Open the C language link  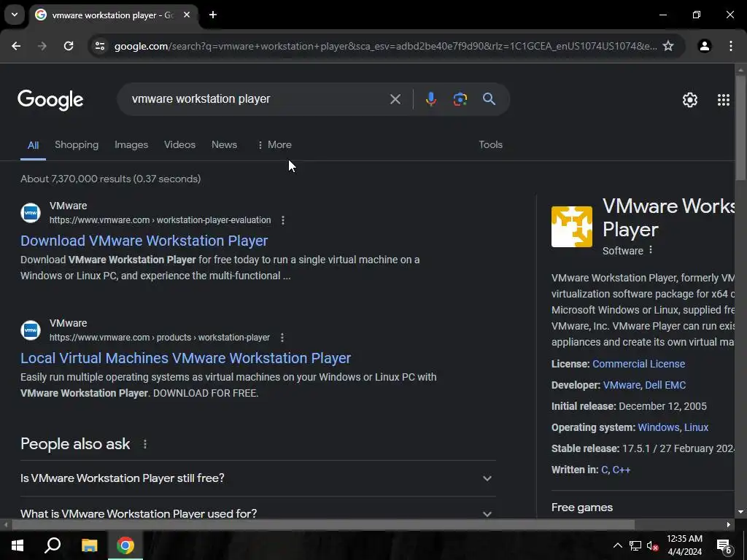pyautogui.click(x=605, y=470)
